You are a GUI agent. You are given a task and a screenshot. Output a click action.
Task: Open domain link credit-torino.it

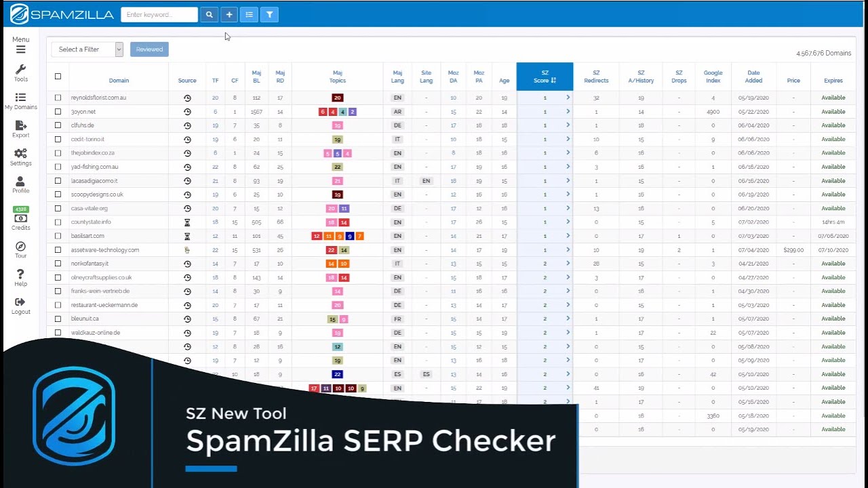87,140
